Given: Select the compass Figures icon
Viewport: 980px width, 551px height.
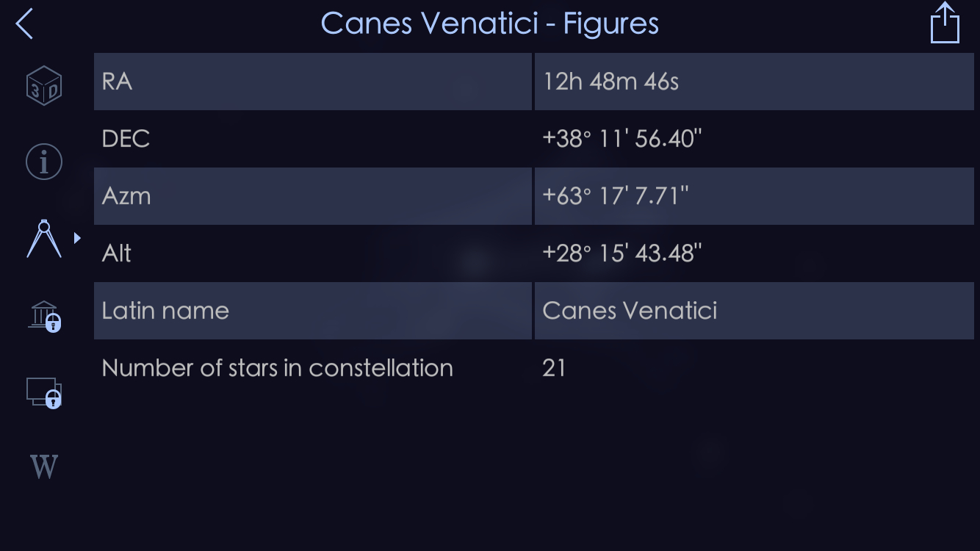Looking at the screenshot, I should 43,238.
